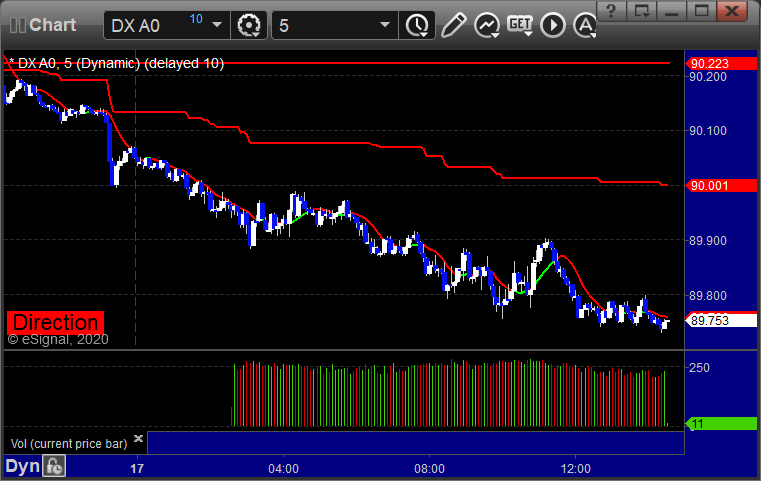Viewport: 761px width, 481px height.
Task: Click the 90.200 price axis label
Action: click(708, 77)
